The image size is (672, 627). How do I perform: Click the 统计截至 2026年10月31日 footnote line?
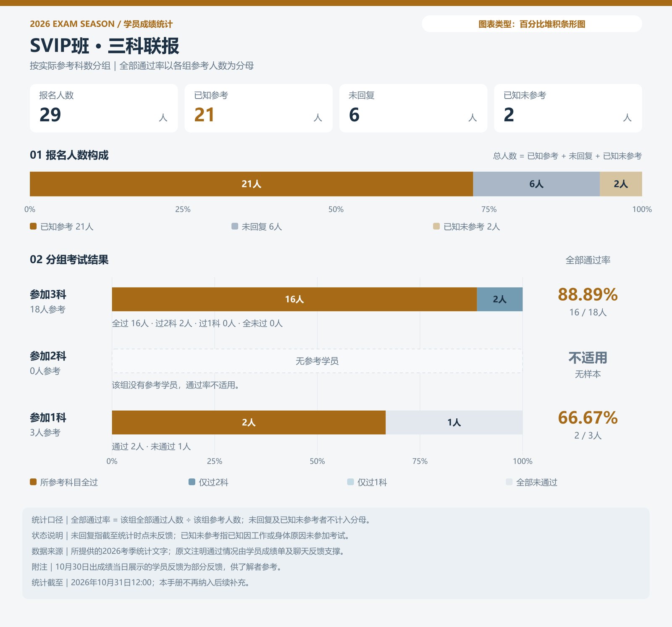(140, 582)
